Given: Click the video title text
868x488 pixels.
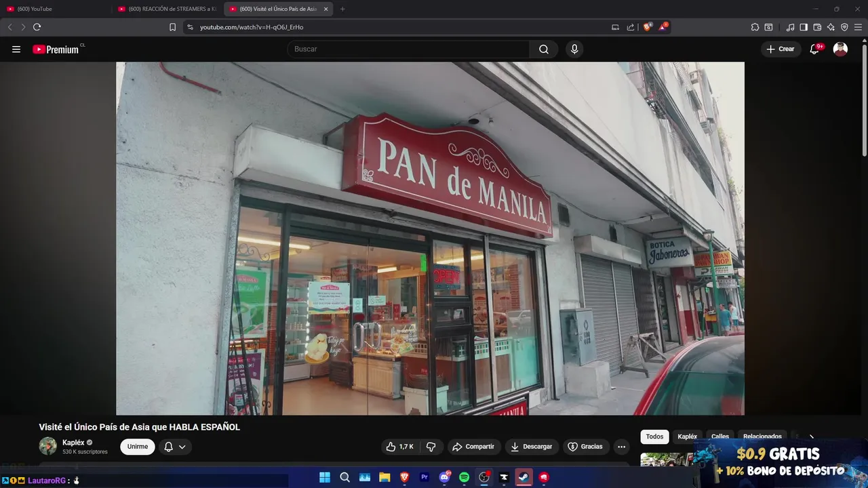Looking at the screenshot, I should pyautogui.click(x=139, y=427).
